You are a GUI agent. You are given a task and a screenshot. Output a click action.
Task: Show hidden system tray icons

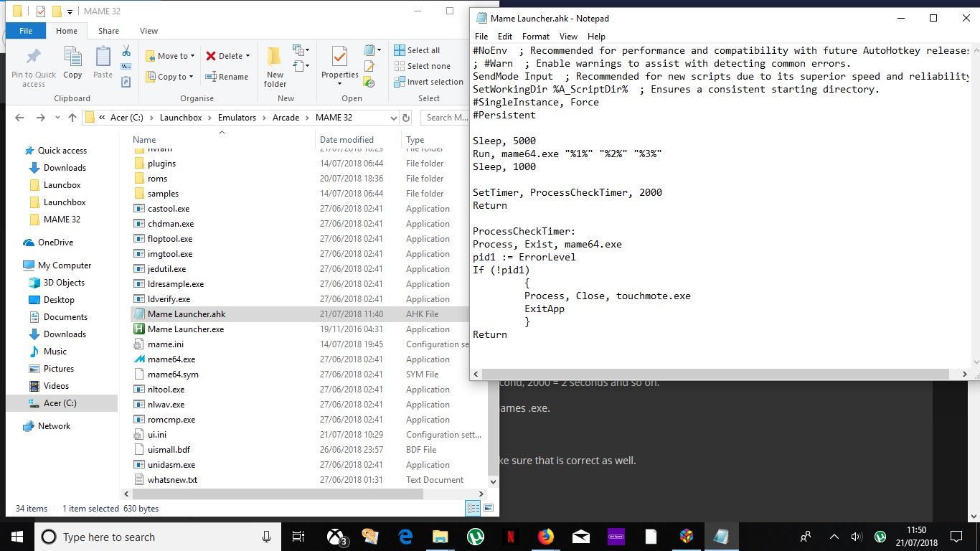pos(834,537)
